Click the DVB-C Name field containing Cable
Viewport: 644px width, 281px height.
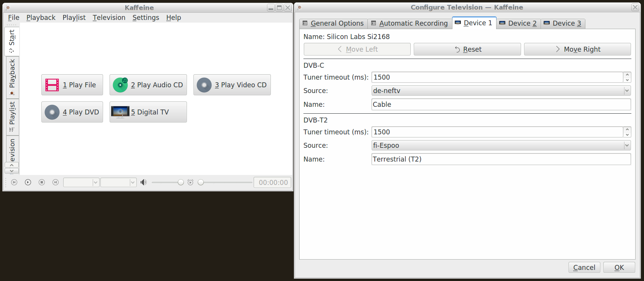coord(501,105)
